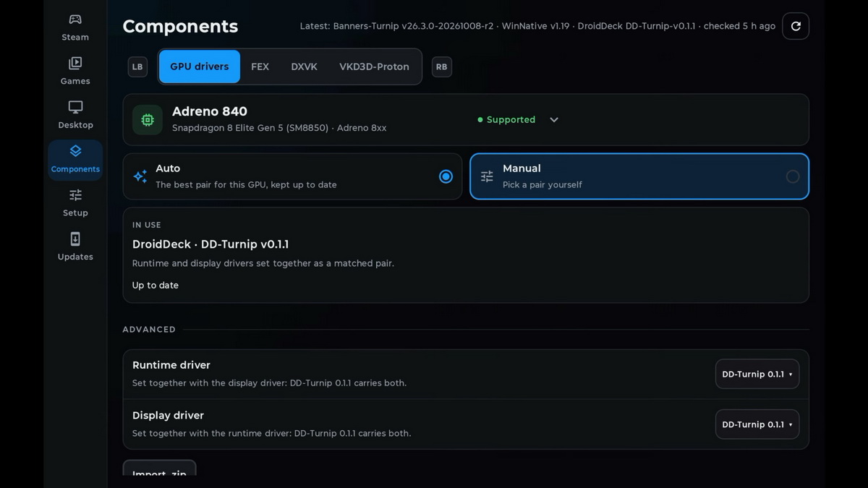
Task: Refresh the latest component versions
Action: (796, 26)
